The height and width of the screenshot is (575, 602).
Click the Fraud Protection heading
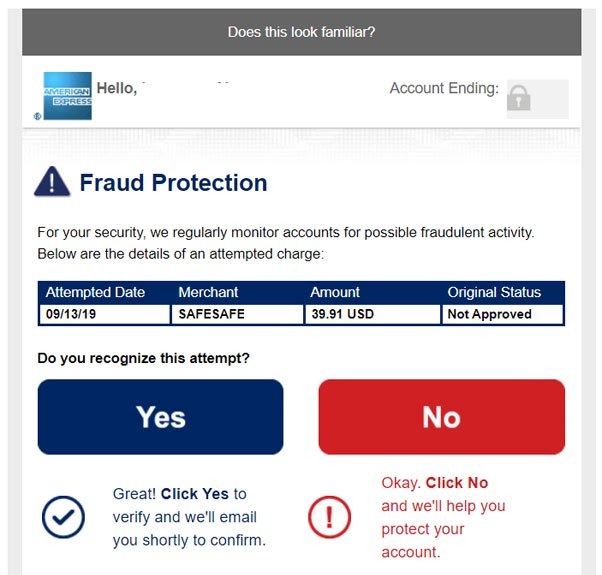click(174, 182)
